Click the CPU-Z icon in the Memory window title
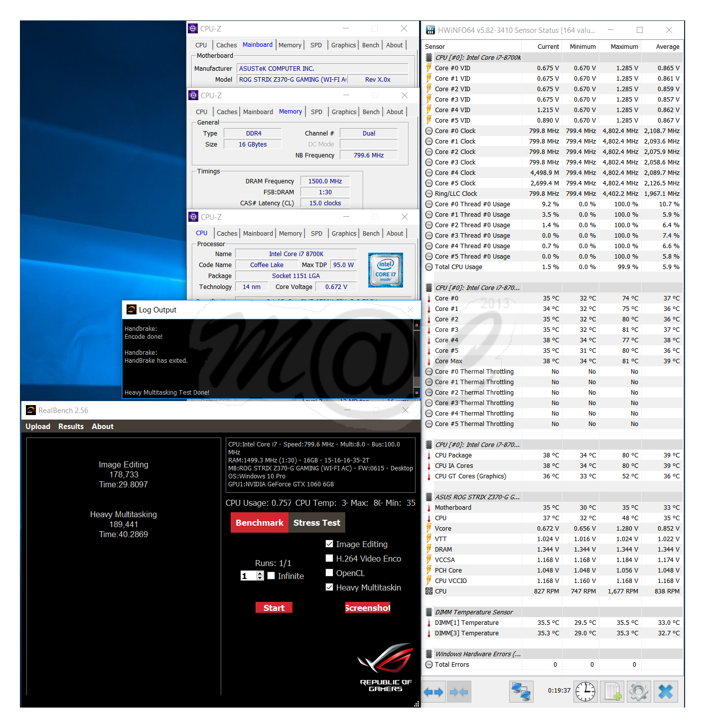Screen dimensions: 705x728 point(193,95)
